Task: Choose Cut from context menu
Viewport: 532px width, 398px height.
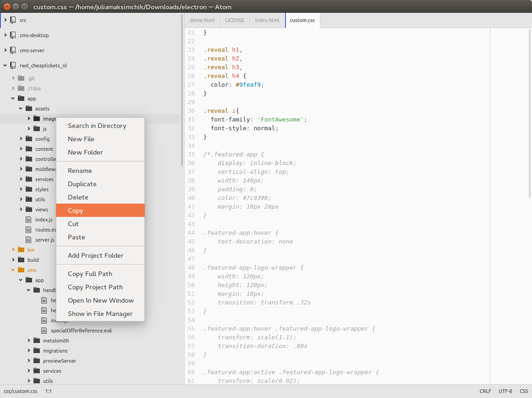Action: (100, 224)
